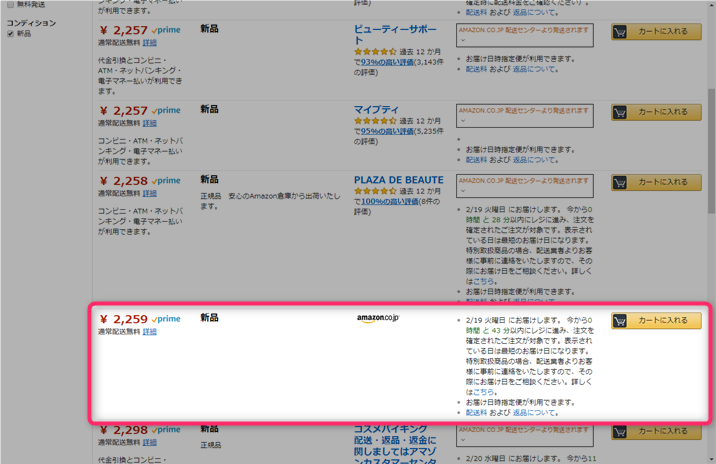716x464 pixels.
Task: Click the vertical page scrollbar thumb
Action: [x=711, y=151]
